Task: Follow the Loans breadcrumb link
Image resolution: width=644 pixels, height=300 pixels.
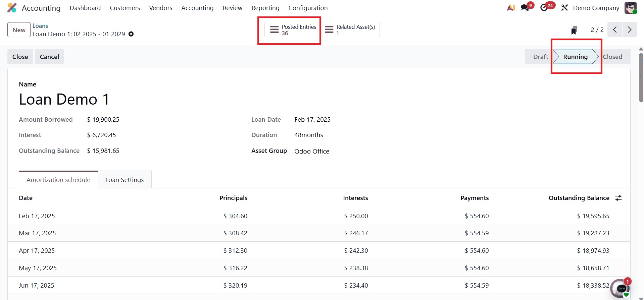Action: coord(40,26)
